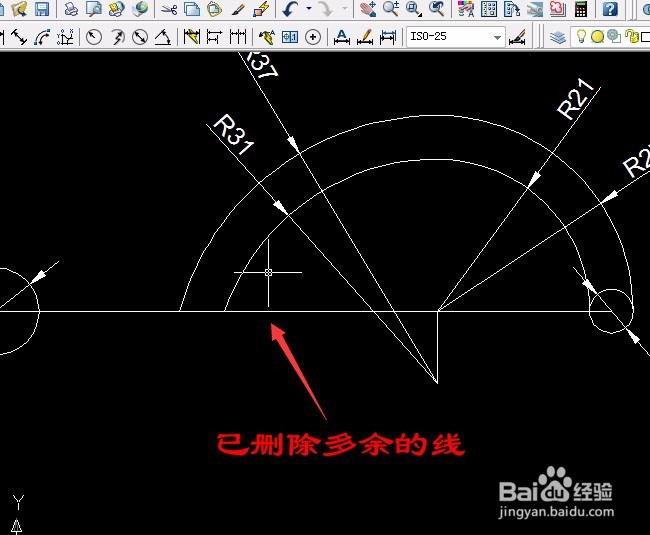Select the small circle at right arc end

pyautogui.click(x=611, y=311)
